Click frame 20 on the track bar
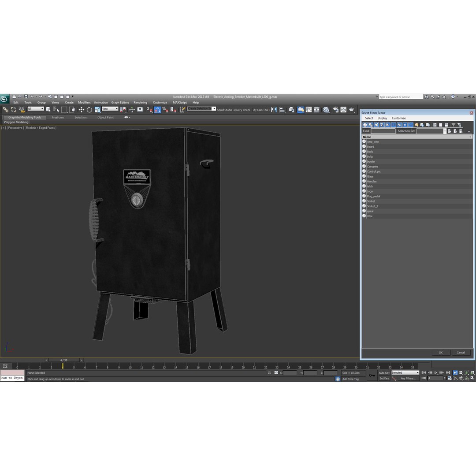This screenshot has height=476, width=476. pyautogui.click(x=243, y=366)
